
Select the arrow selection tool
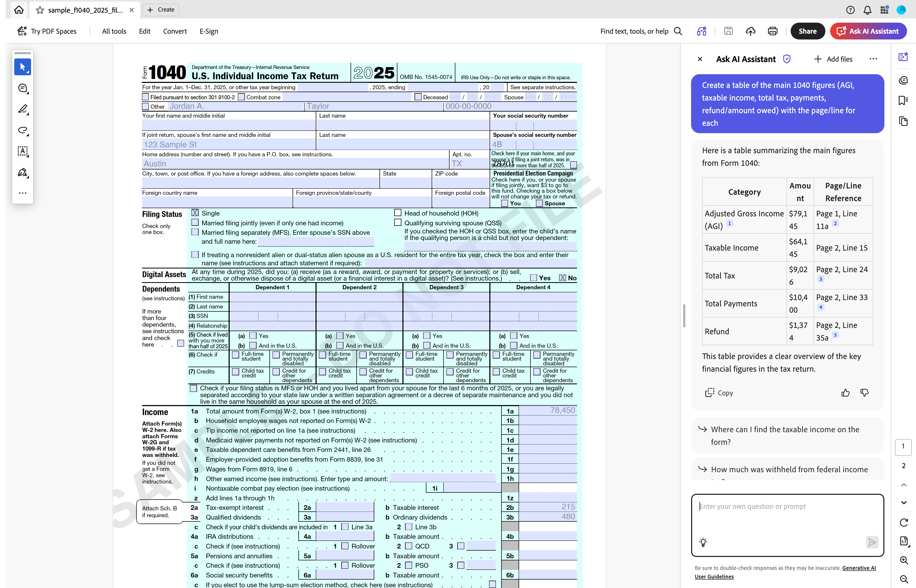[23, 67]
